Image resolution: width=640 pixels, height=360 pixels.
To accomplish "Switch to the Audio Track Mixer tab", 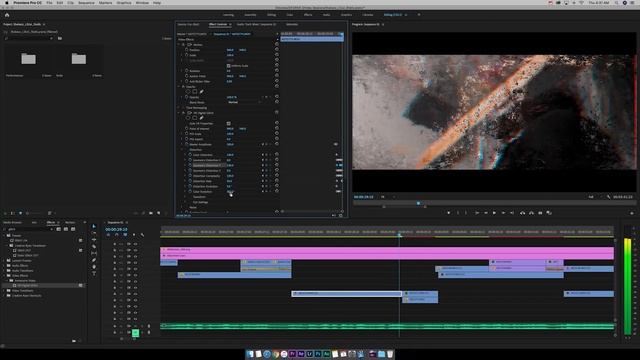I will (256, 24).
